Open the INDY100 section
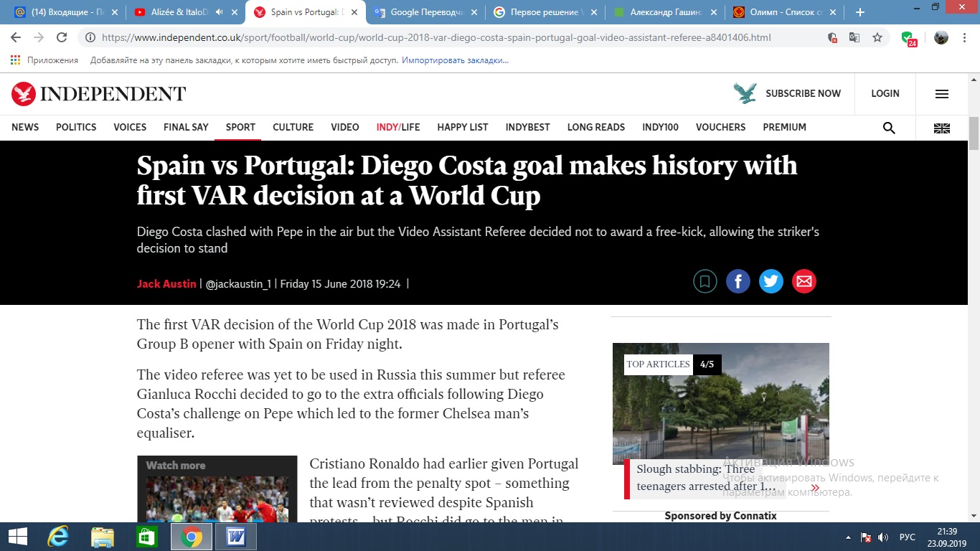The height and width of the screenshot is (551, 980). pyautogui.click(x=660, y=127)
